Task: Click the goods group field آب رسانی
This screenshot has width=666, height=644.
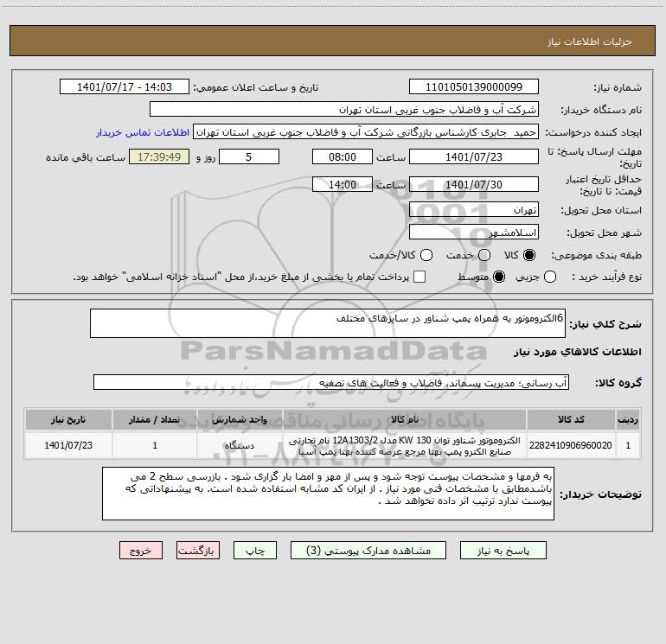Action: coord(331,382)
